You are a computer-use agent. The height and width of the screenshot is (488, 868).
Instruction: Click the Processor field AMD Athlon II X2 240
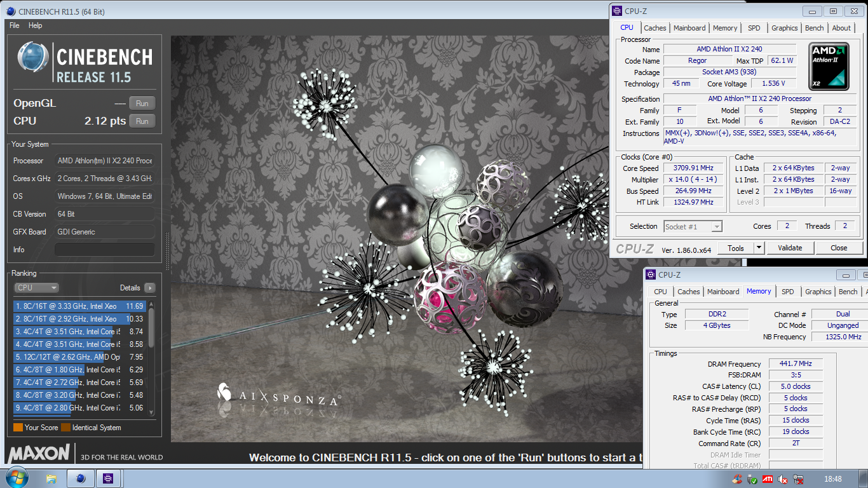tap(104, 161)
